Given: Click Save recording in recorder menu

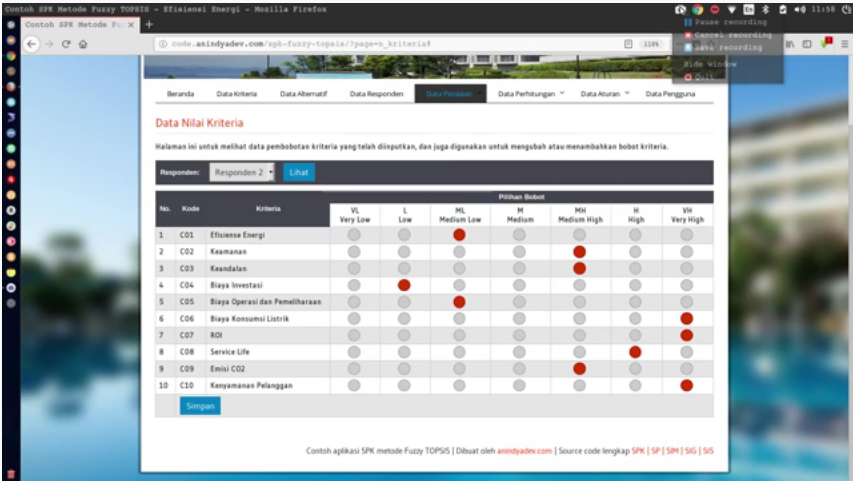Looking at the screenshot, I should click(728, 47).
